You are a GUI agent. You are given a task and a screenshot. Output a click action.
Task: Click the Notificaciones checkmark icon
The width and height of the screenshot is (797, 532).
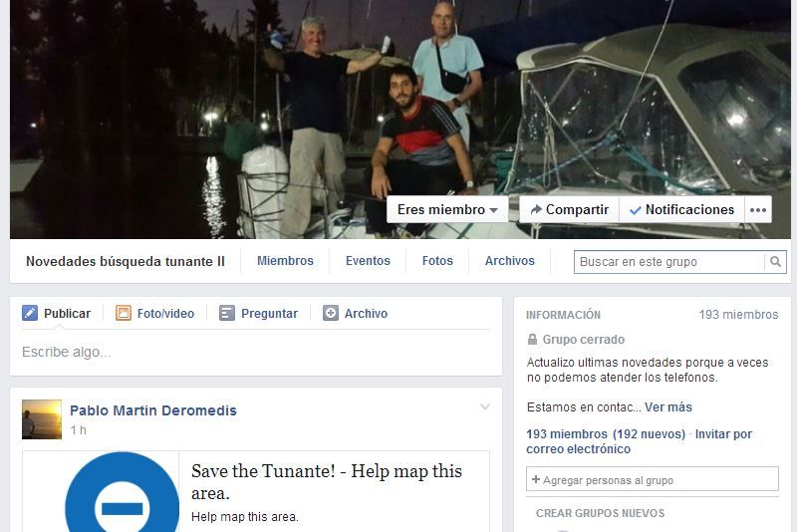pyautogui.click(x=636, y=210)
